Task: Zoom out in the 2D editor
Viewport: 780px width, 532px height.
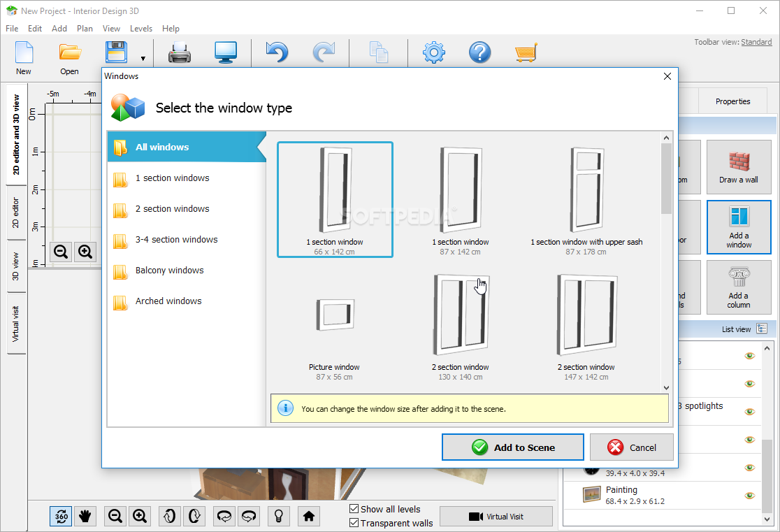Action: point(62,252)
